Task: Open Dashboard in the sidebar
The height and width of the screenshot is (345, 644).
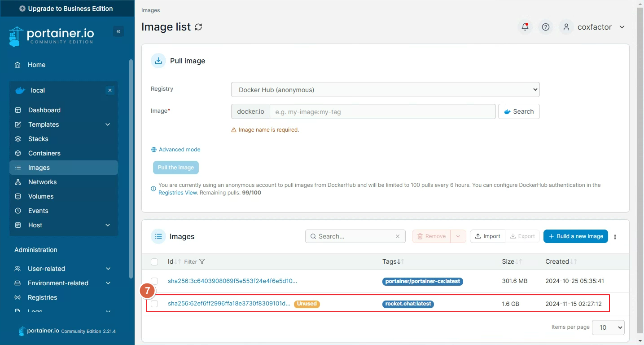Action: [x=64, y=110]
